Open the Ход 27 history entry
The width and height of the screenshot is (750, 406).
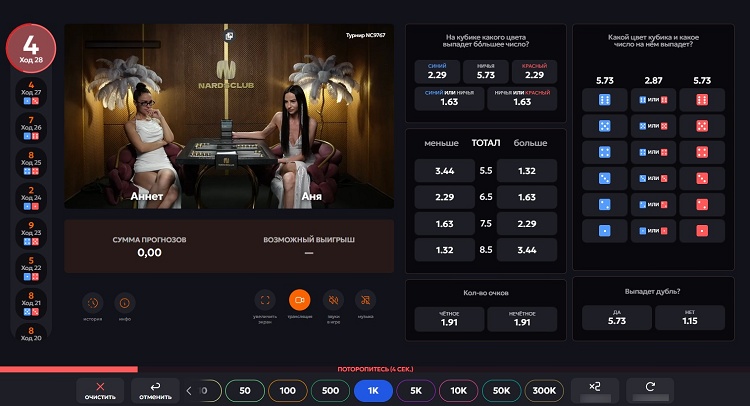pyautogui.click(x=31, y=93)
